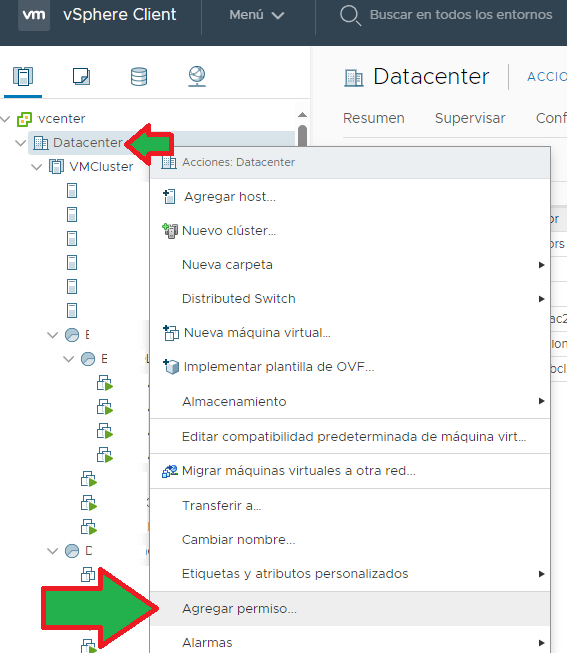Image resolution: width=567 pixels, height=653 pixels.
Task: Choose Transferir a... from context menu
Action: (350, 506)
